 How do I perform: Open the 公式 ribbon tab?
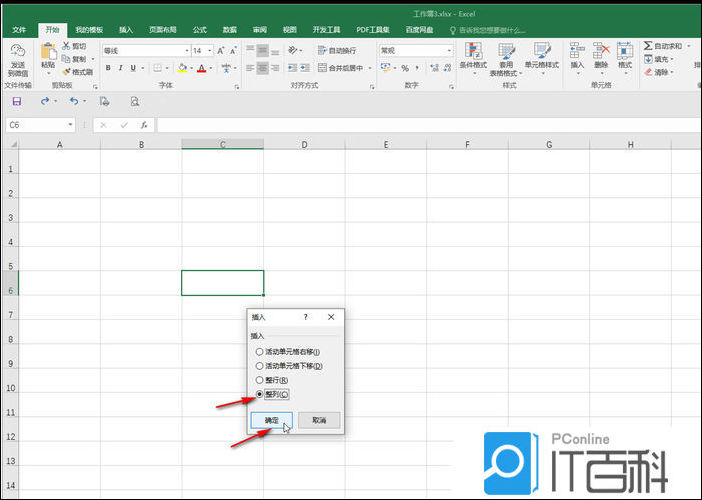pos(200,30)
